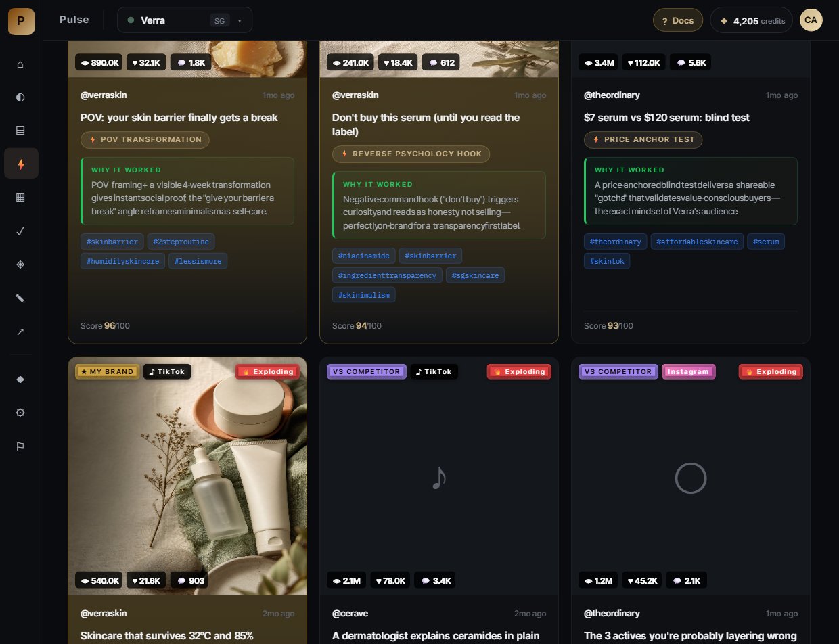Open the checkmark icon in sidebar
The image size is (839, 644).
(21, 231)
